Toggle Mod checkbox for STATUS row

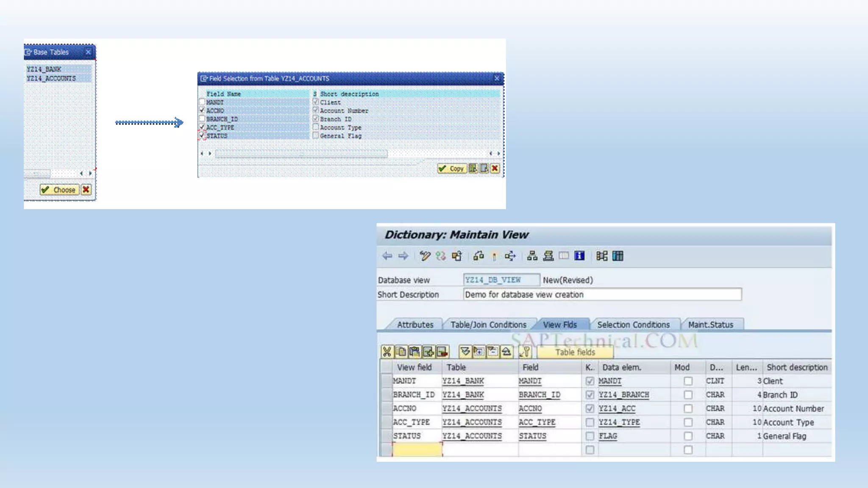(688, 436)
